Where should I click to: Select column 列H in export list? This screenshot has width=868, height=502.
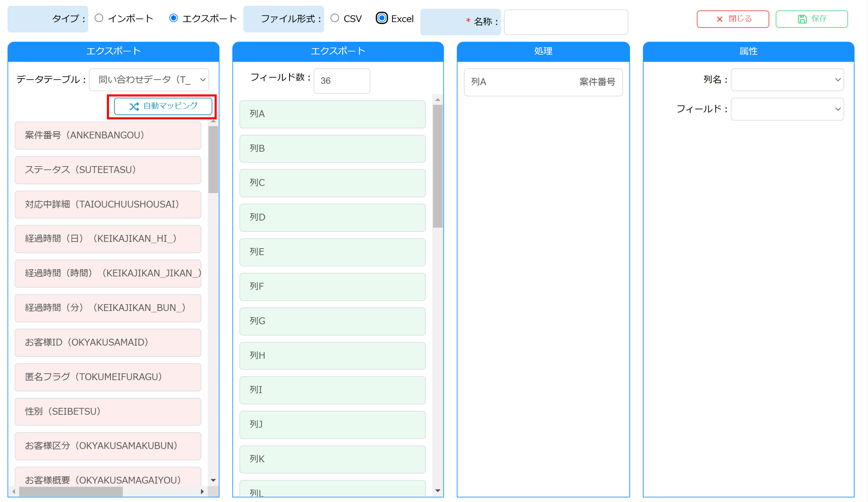[x=333, y=356]
